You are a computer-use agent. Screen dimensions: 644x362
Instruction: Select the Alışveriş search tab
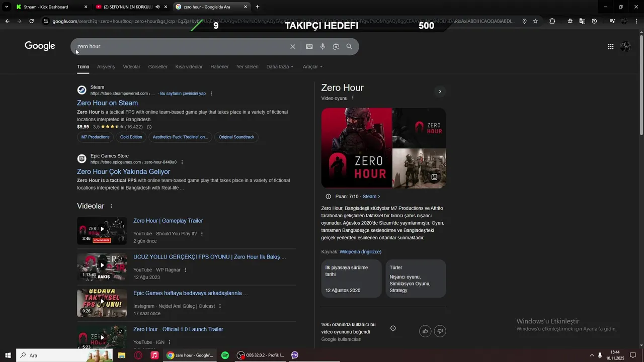coord(106,67)
